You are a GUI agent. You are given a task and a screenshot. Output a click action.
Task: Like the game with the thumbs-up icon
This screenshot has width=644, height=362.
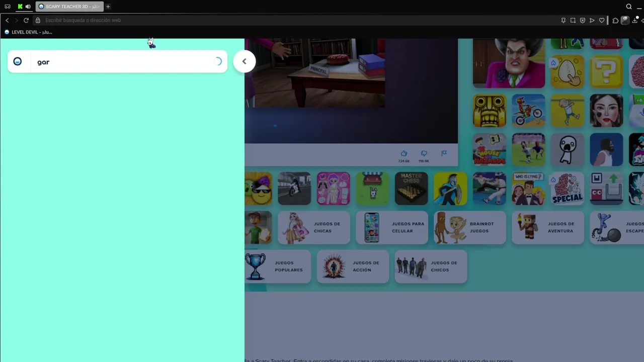[404, 153]
